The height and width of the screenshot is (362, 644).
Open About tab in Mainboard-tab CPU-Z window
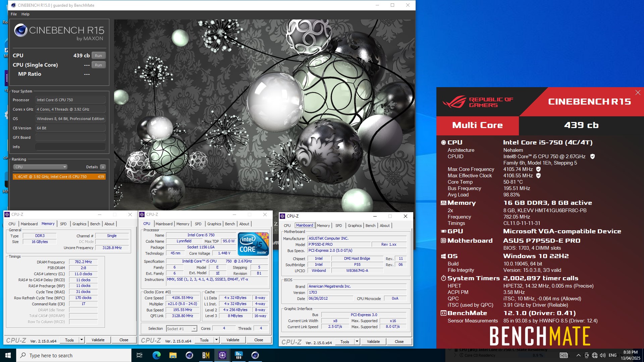tap(385, 226)
